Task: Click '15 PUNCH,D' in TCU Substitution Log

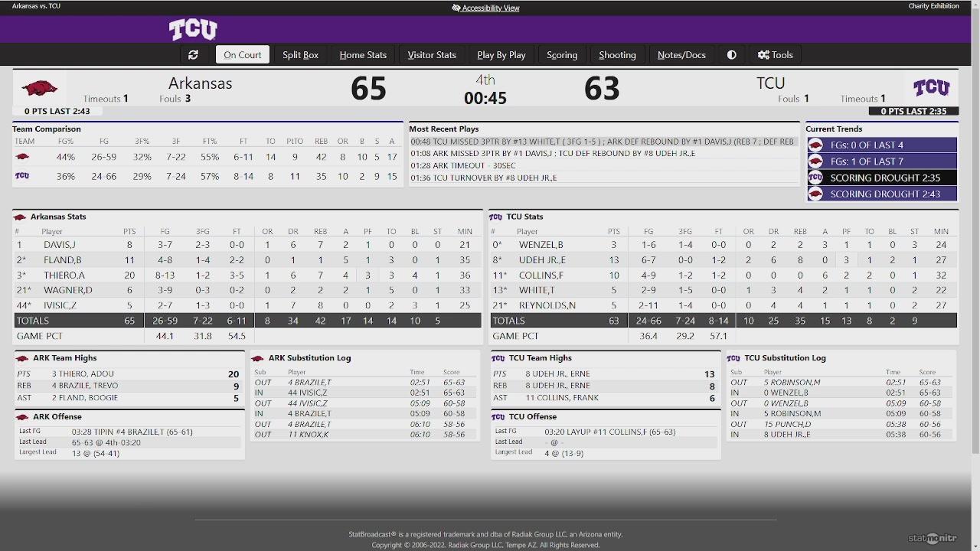Action: pos(787,424)
